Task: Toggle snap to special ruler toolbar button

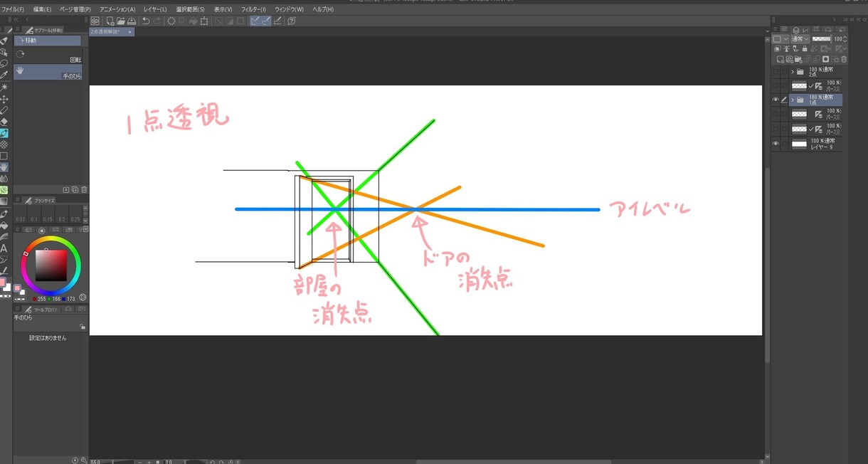Action: click(x=266, y=21)
